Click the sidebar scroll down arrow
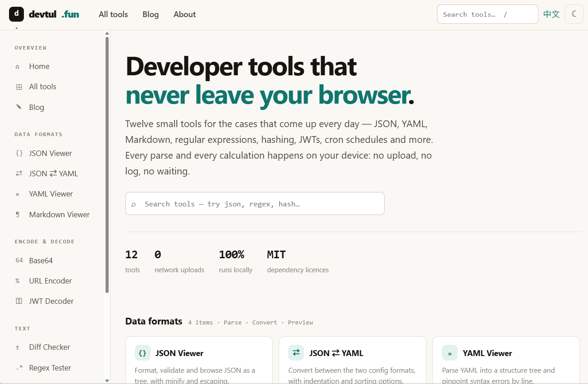Image resolution: width=588 pixels, height=384 pixels. [x=107, y=380]
